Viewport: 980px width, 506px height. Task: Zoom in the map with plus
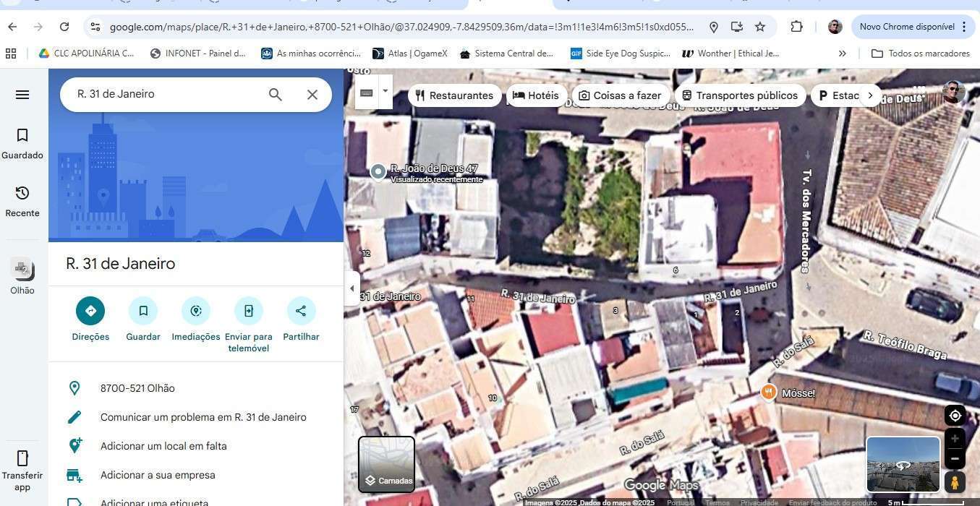(x=955, y=439)
